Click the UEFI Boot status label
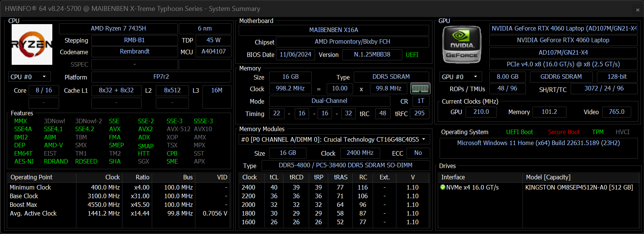The height and width of the screenshot is (234, 644). click(519, 132)
